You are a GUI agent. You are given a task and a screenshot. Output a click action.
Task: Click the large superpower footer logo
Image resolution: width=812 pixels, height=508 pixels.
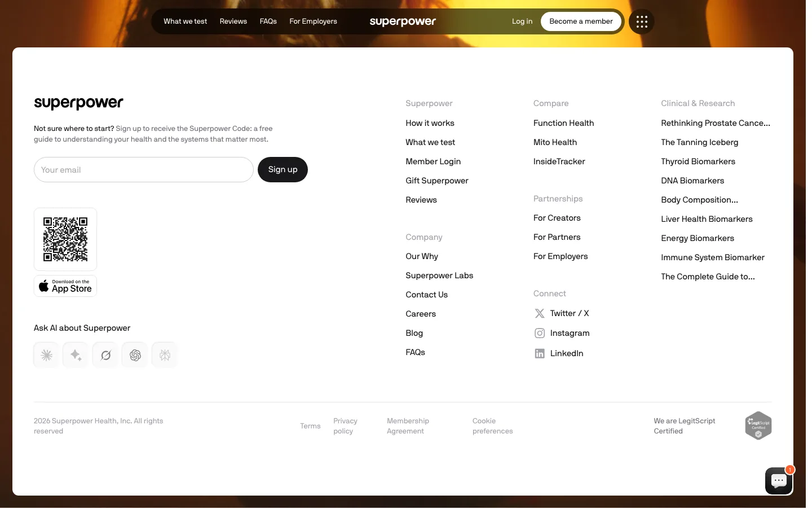click(78, 103)
